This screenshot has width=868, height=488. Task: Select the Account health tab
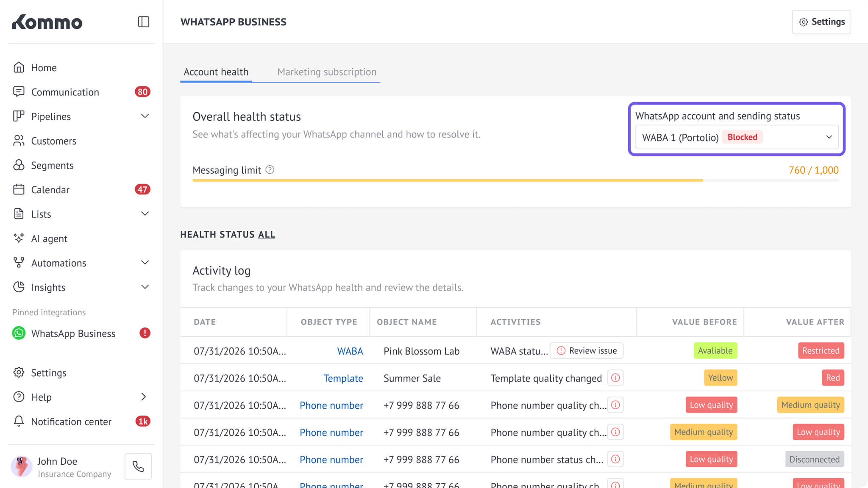(x=216, y=72)
